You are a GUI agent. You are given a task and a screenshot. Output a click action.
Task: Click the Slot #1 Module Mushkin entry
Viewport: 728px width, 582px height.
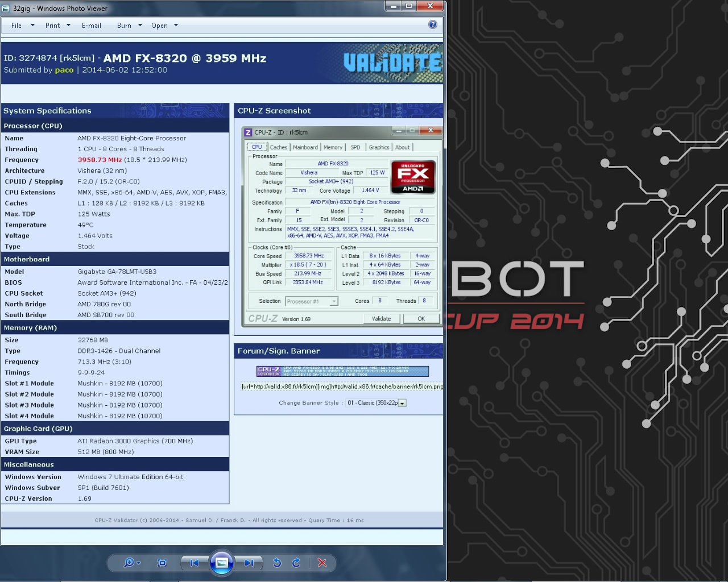click(x=120, y=383)
